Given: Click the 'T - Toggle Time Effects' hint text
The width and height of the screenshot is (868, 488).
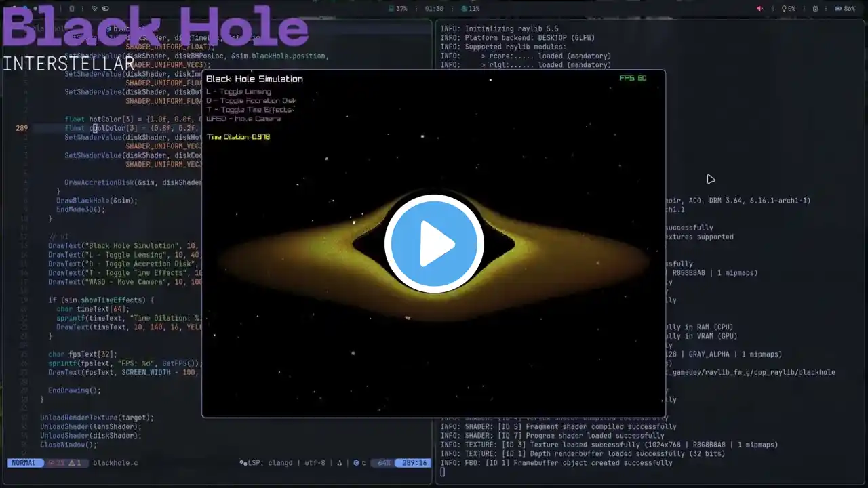Looking at the screenshot, I should [250, 110].
